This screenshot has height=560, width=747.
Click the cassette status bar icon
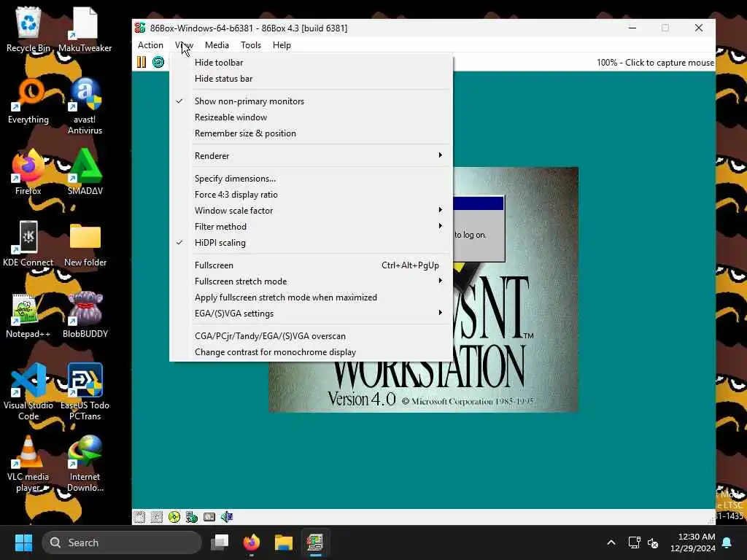click(x=209, y=517)
